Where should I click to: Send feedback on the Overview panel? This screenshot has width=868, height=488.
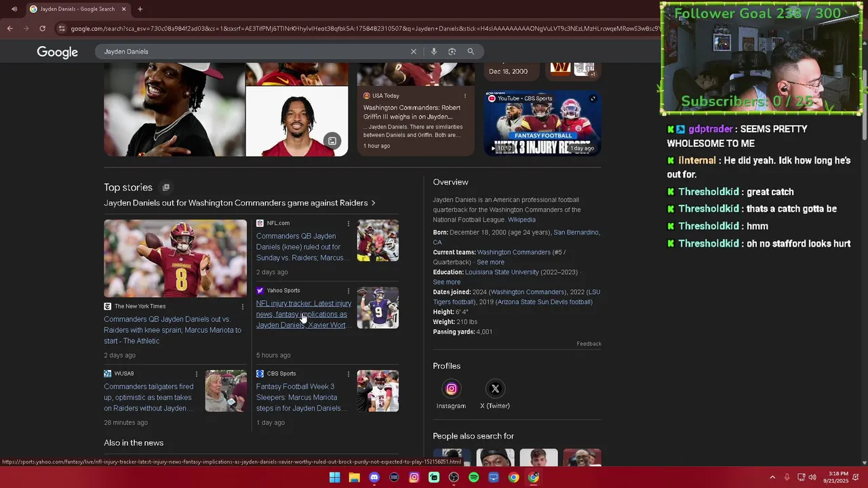pyautogui.click(x=589, y=344)
